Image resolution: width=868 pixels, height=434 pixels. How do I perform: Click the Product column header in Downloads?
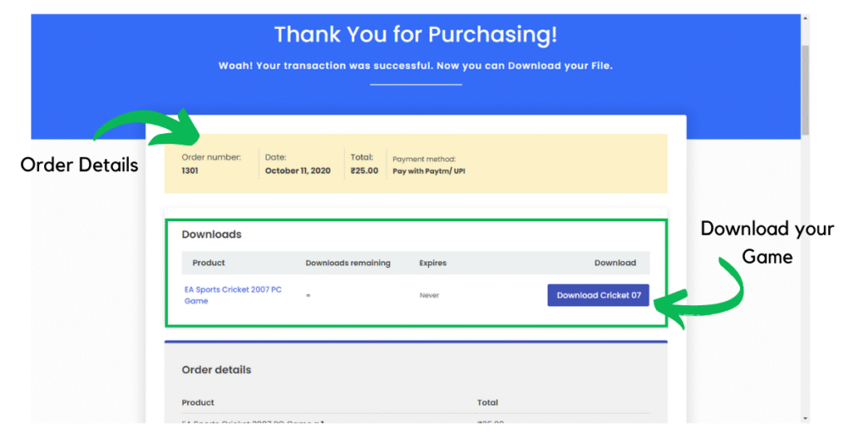coord(209,263)
